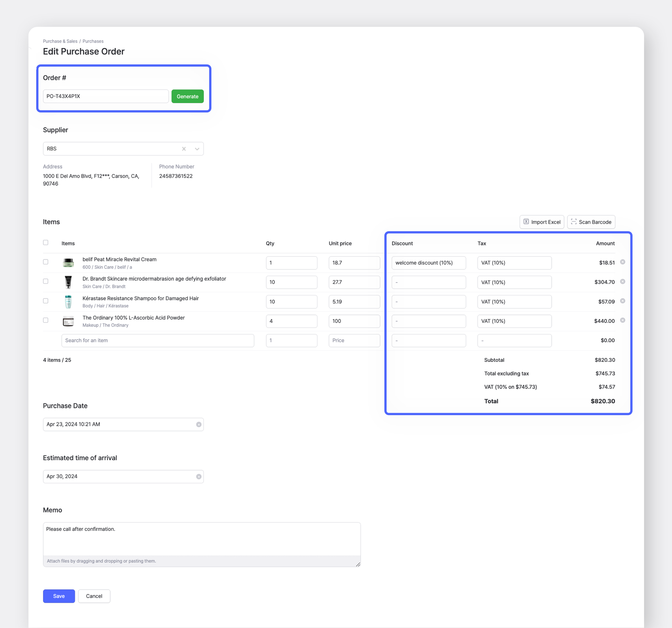Viewport: 672px width, 628px height.
Task: Open the Purchases breadcrumb link
Action: (93, 41)
